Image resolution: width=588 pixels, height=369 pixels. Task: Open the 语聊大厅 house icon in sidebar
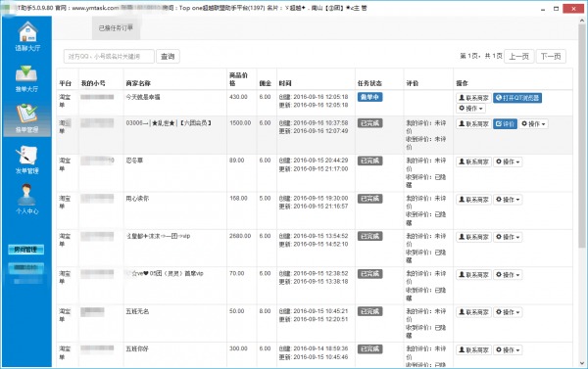27,32
